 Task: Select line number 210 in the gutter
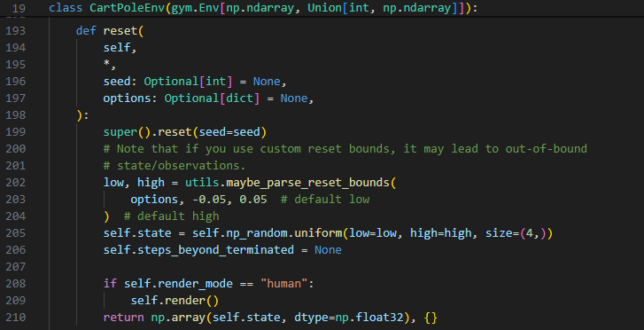pyautogui.click(x=16, y=318)
